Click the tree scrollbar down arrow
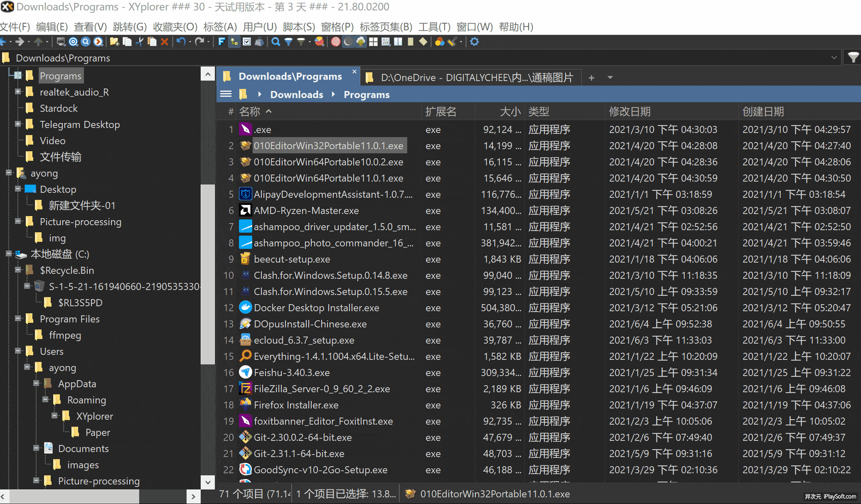The image size is (861, 504). (x=208, y=482)
